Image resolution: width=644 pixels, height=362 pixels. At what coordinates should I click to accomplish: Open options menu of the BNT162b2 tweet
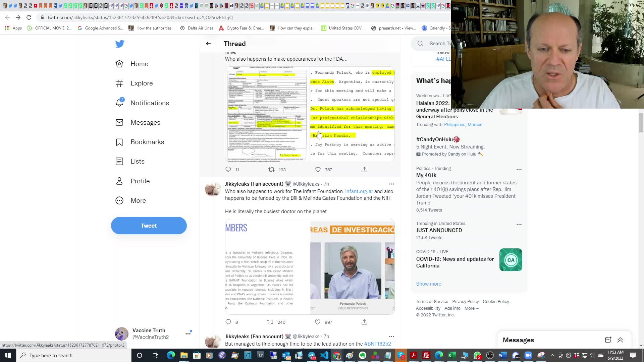click(x=391, y=337)
